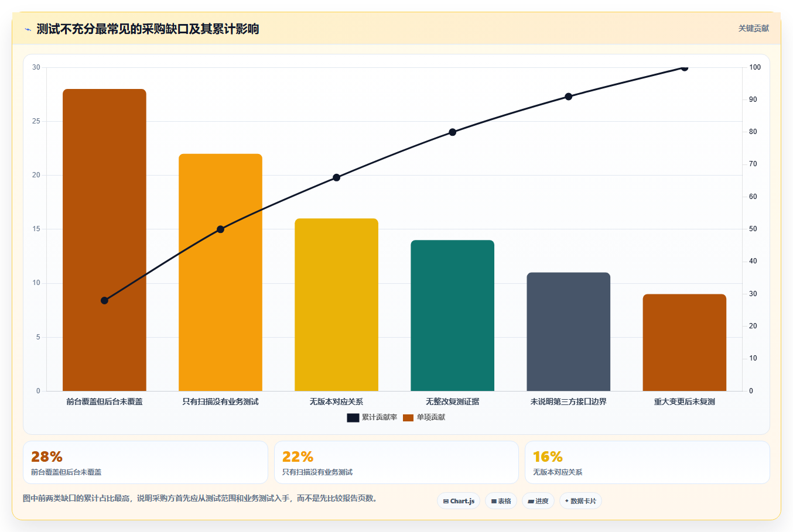Click the cumulative line point at 91
The image size is (793, 532).
pyautogui.click(x=568, y=97)
